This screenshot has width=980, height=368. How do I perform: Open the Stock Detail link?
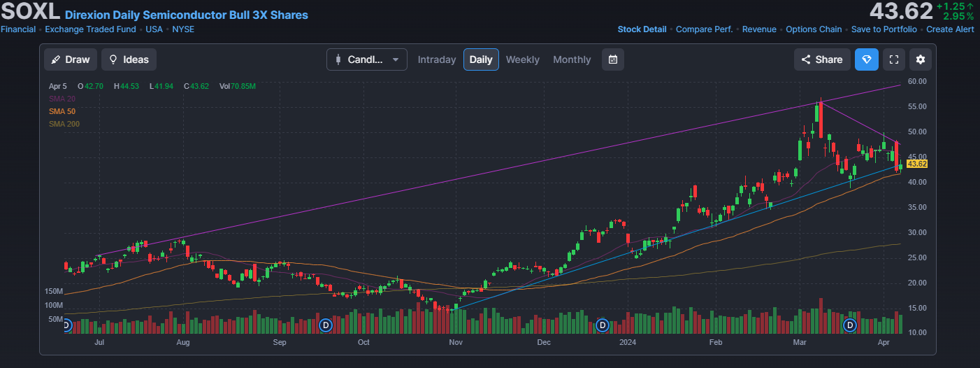pyautogui.click(x=642, y=29)
